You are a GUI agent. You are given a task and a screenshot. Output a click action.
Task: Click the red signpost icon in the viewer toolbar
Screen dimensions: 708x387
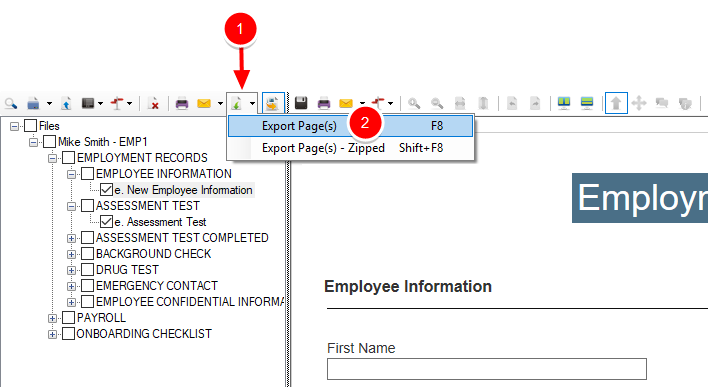click(x=378, y=103)
